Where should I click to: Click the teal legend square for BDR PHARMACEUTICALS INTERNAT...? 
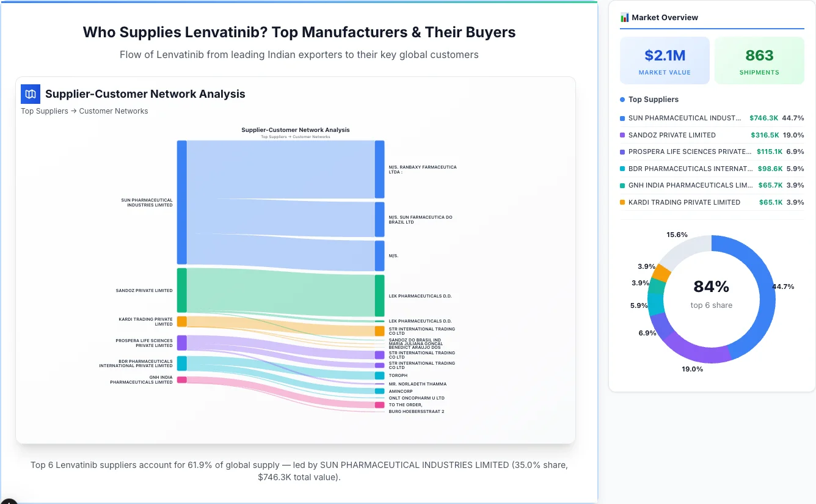[622, 169]
